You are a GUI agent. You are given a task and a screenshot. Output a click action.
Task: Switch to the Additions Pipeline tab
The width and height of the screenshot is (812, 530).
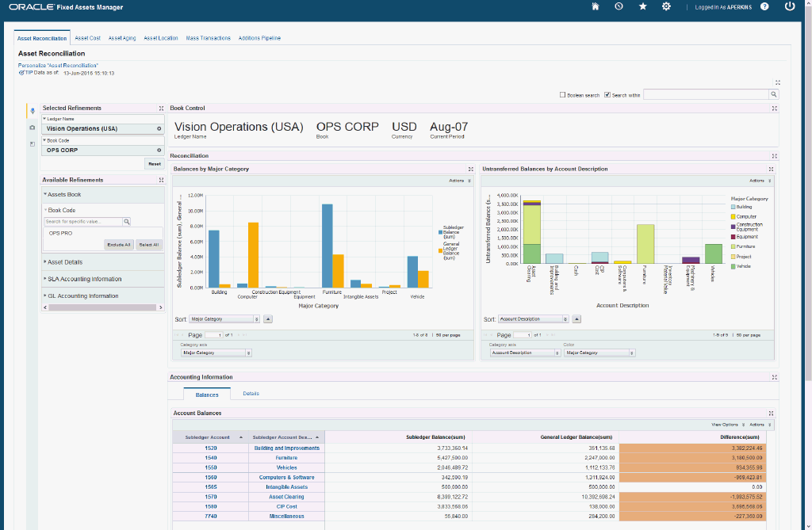(x=259, y=38)
